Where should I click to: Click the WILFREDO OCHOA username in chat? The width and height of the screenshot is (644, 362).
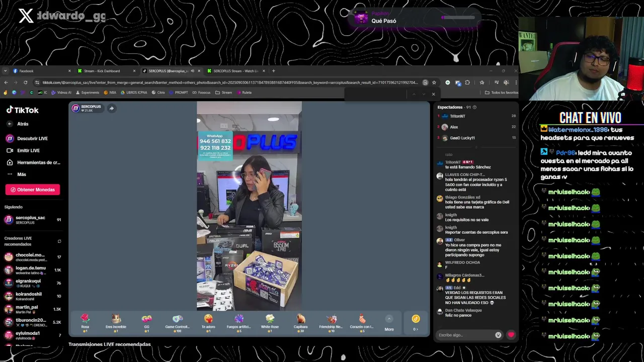462,262
